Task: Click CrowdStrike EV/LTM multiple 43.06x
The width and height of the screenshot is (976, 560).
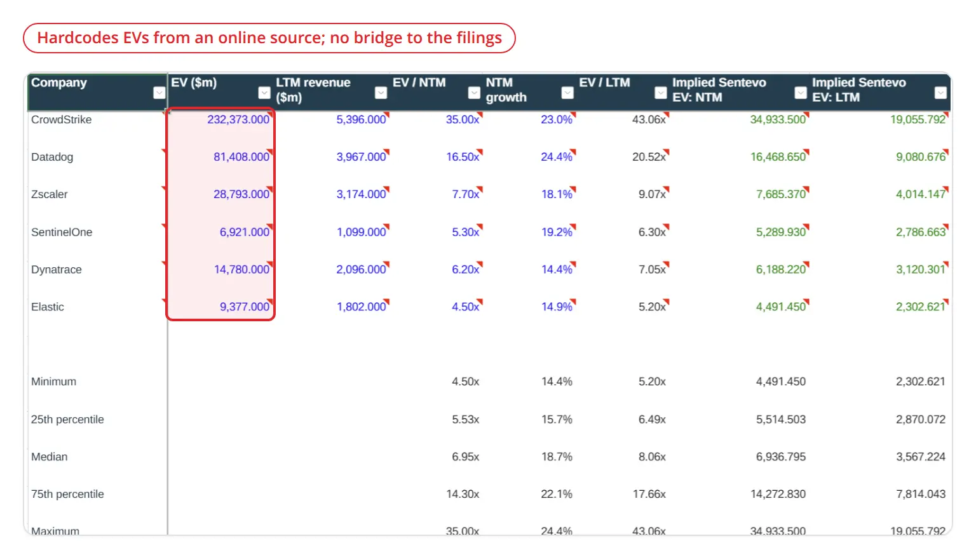Action: (x=649, y=120)
